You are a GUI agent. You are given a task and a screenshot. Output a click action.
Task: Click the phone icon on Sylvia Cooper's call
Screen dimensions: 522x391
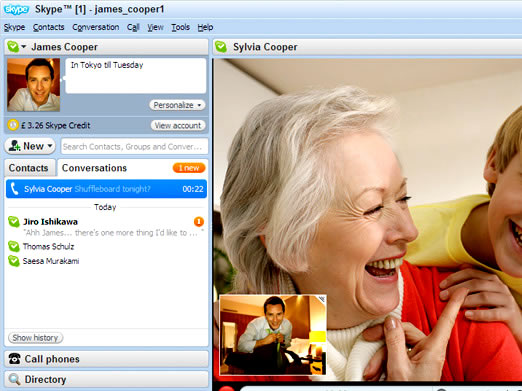14,189
